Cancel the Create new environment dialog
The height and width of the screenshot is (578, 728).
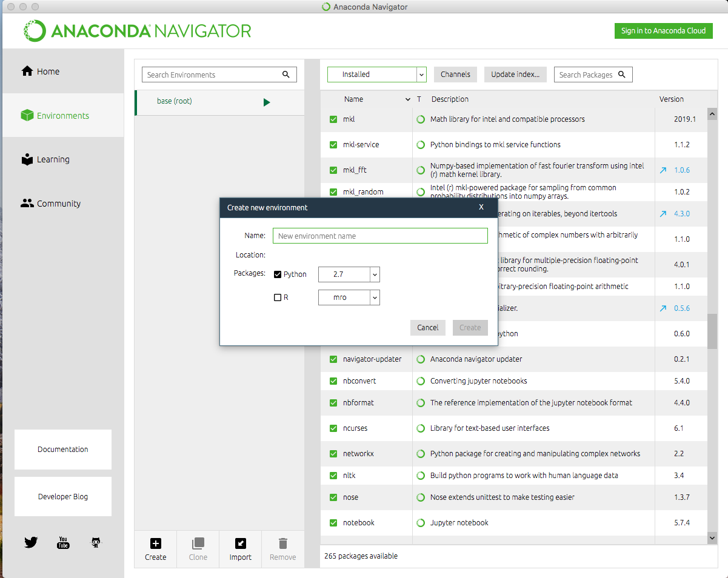[428, 328]
